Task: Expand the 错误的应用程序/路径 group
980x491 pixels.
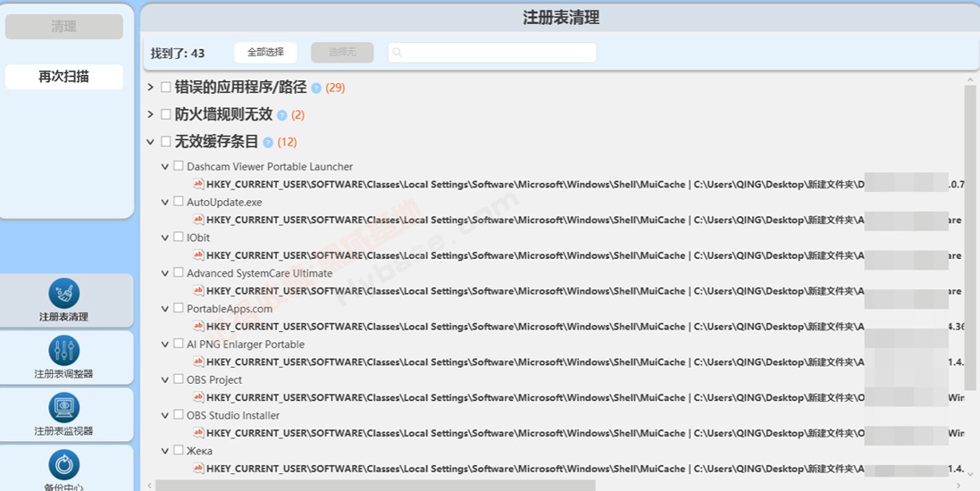Action: (150, 87)
